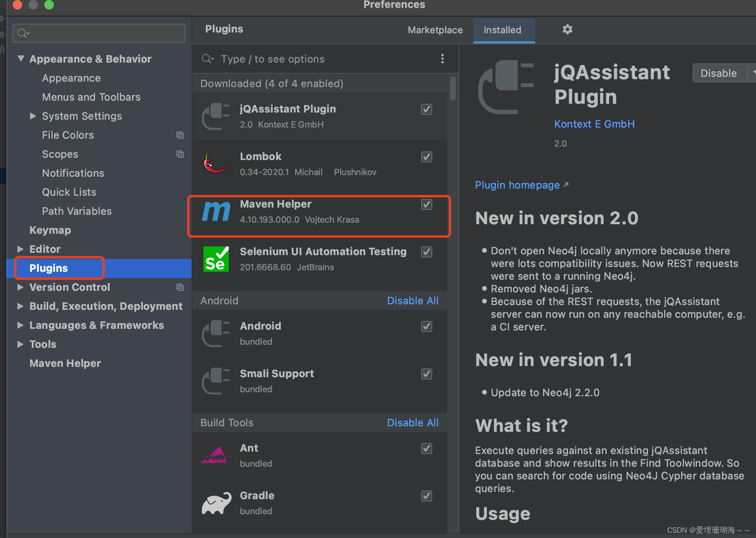756x538 pixels.
Task: Click the plugin list vertical scrollbar
Action: click(453, 88)
